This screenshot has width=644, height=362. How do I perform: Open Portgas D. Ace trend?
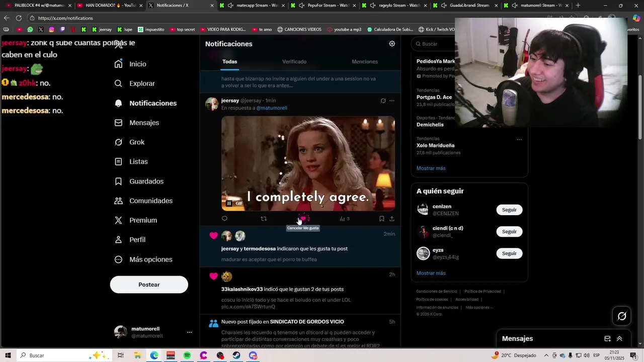[434, 97]
